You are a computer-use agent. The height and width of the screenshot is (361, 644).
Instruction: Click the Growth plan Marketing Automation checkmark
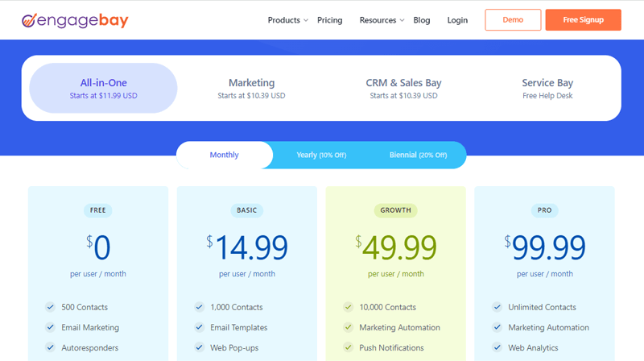[349, 327]
